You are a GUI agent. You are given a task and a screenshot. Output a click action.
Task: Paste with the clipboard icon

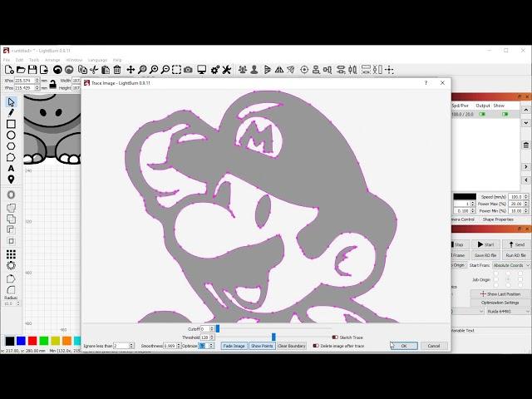coord(106,70)
